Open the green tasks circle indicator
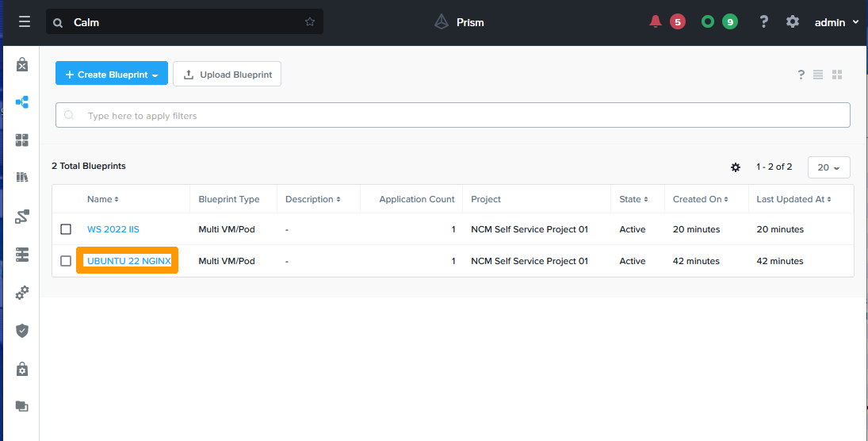The height and width of the screenshot is (441, 868). coord(708,22)
